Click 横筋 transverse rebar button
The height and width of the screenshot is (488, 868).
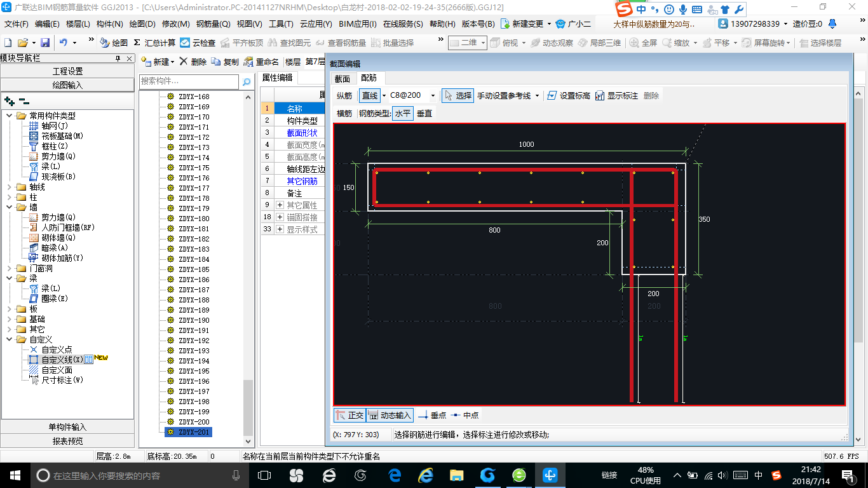point(344,113)
